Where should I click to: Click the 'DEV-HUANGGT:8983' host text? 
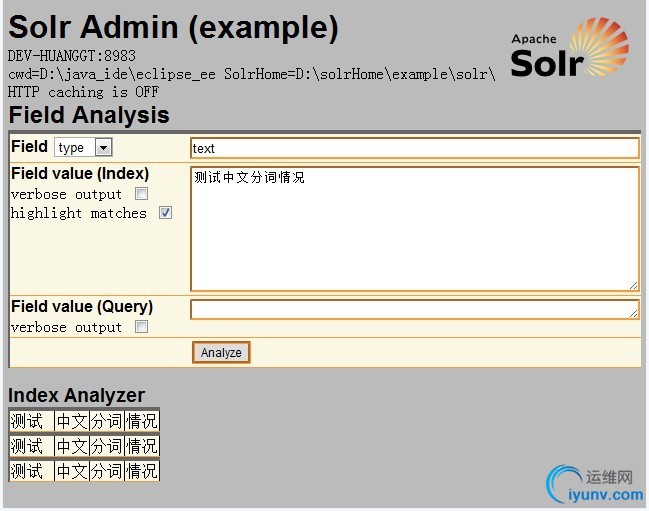coord(72,56)
